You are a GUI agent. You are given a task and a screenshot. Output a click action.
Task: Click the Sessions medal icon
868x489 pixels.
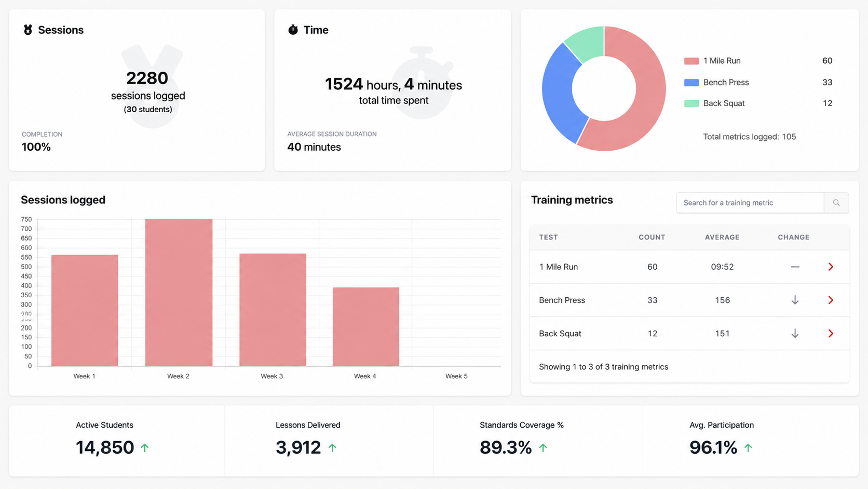pos(28,30)
